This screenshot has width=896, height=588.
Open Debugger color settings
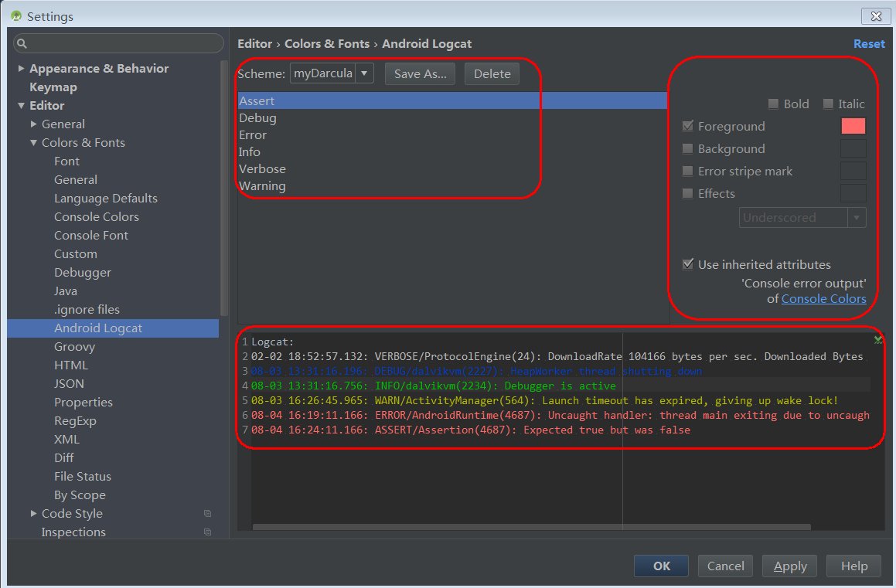coord(82,272)
